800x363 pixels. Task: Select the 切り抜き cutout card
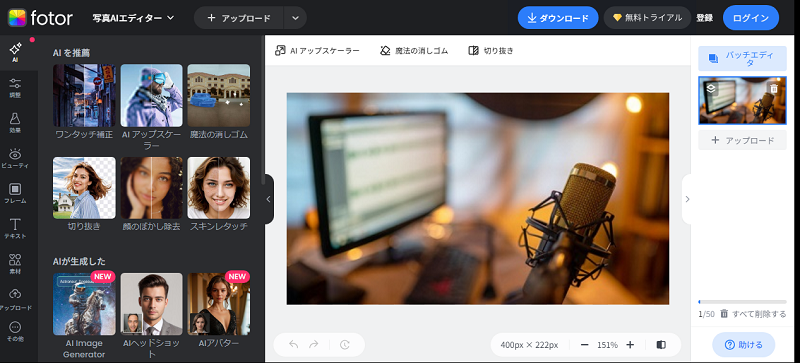tap(84, 188)
